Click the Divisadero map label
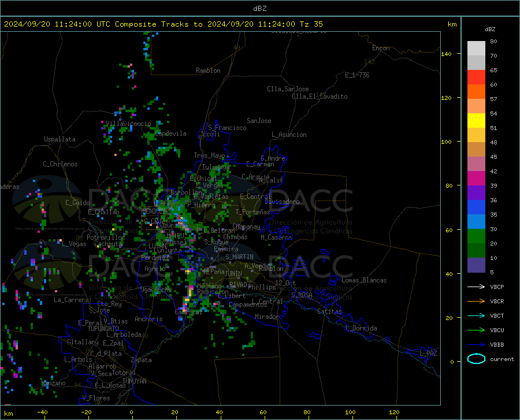 point(282,202)
